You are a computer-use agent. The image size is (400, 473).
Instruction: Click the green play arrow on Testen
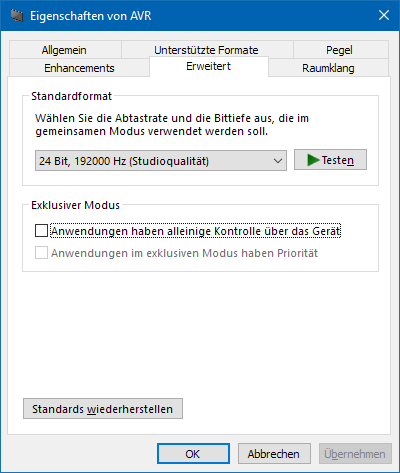(x=313, y=160)
